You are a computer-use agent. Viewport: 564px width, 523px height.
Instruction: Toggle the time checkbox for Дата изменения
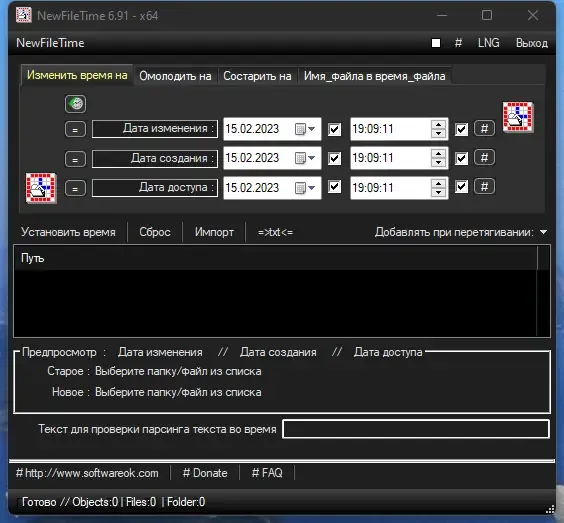461,129
